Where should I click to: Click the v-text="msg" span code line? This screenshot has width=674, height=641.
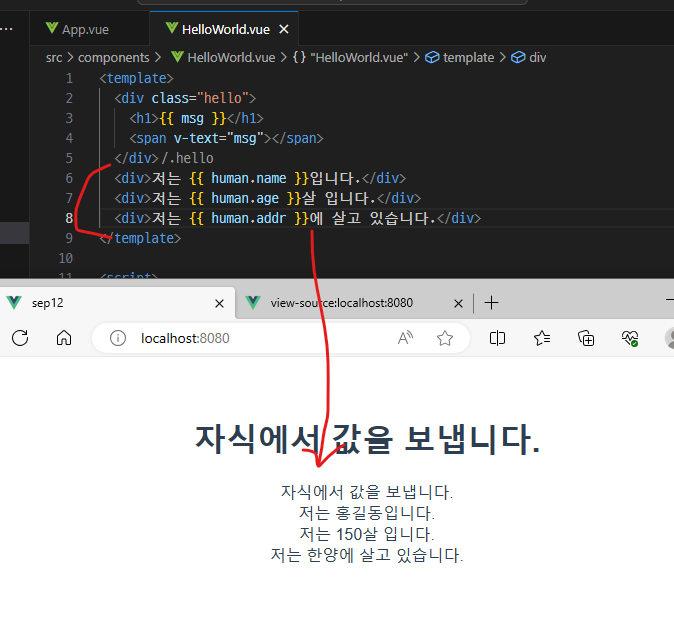226,138
